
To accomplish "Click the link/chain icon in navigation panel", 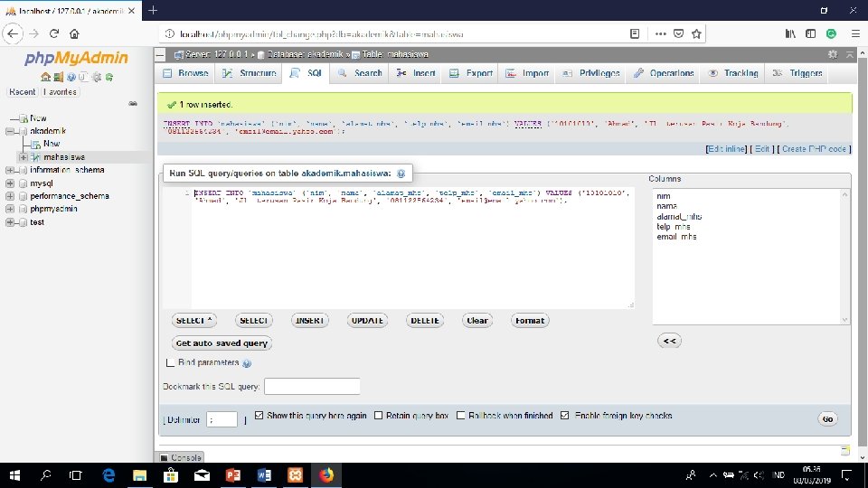I will pyautogui.click(x=133, y=103).
